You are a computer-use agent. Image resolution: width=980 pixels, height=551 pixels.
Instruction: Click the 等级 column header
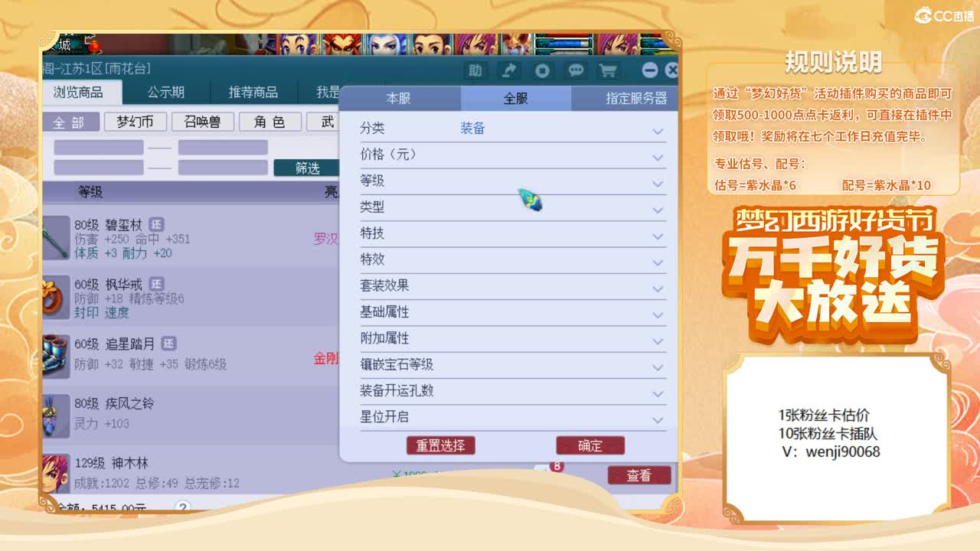tap(90, 191)
